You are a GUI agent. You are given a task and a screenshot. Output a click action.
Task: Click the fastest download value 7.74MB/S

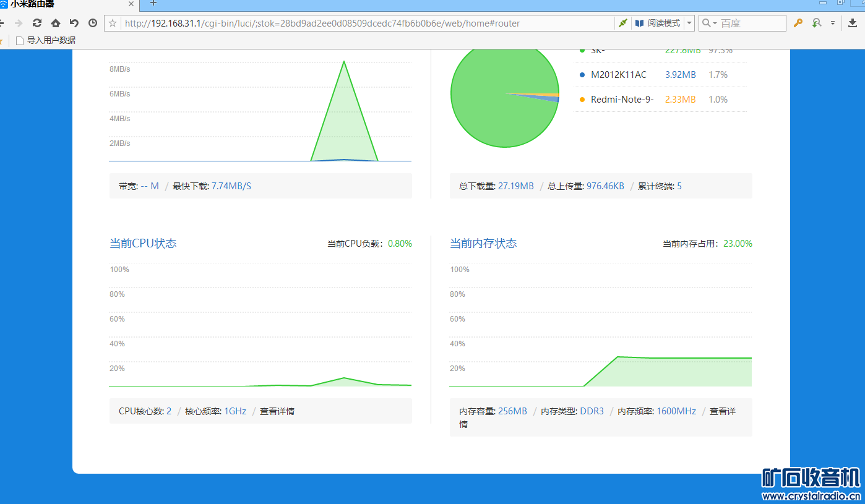coord(231,186)
